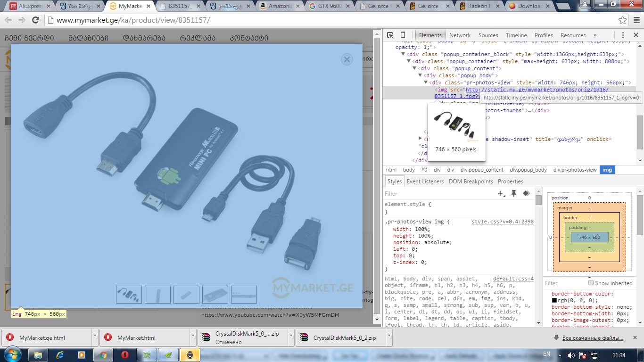Click the black border-bottom-color swatch
Image resolution: width=644 pixels, height=362 pixels.
(555, 300)
